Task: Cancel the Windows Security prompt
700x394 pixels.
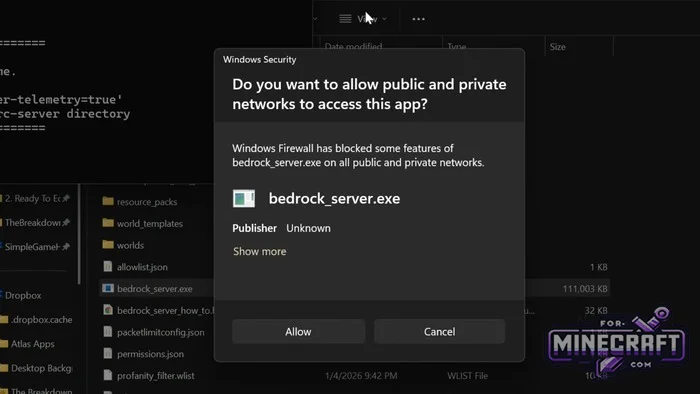Action: click(x=439, y=332)
